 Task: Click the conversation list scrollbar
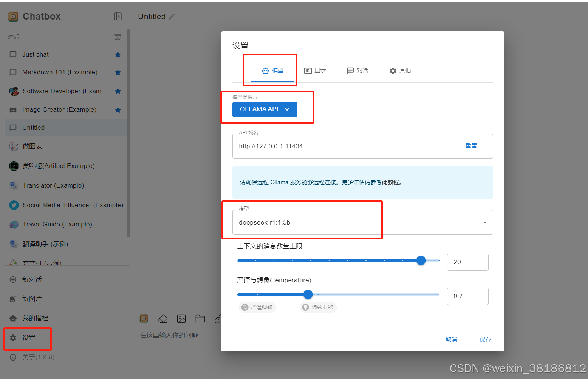[128, 133]
